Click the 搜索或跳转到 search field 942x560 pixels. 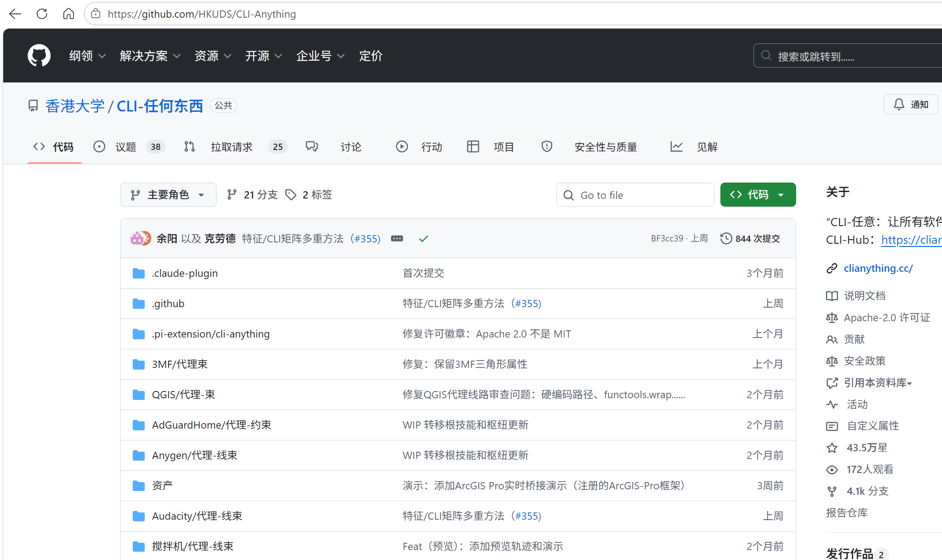coord(848,56)
